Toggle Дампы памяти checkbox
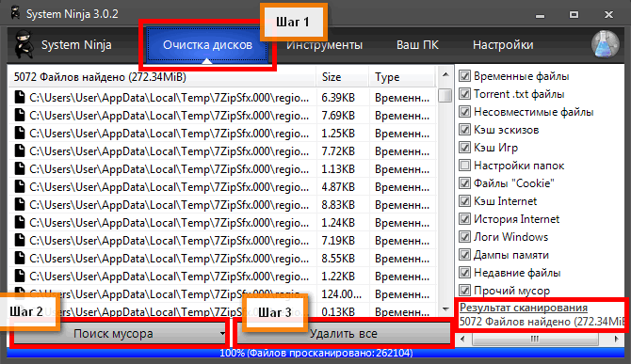 pyautogui.click(x=465, y=255)
